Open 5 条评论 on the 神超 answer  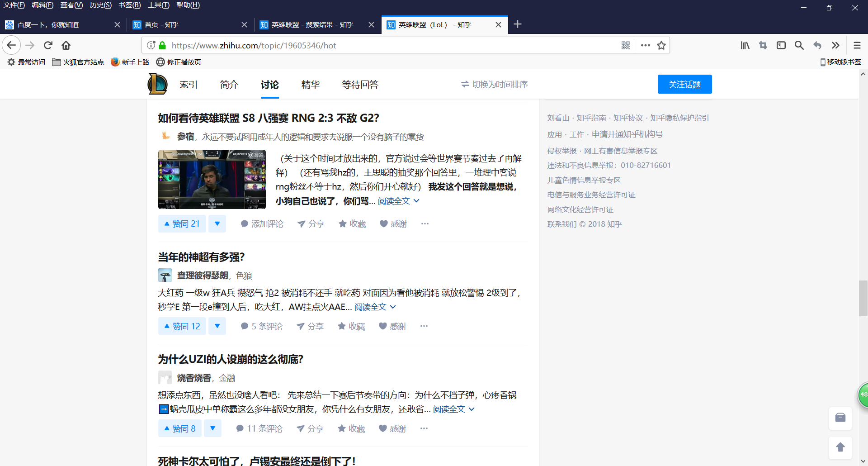coord(262,326)
